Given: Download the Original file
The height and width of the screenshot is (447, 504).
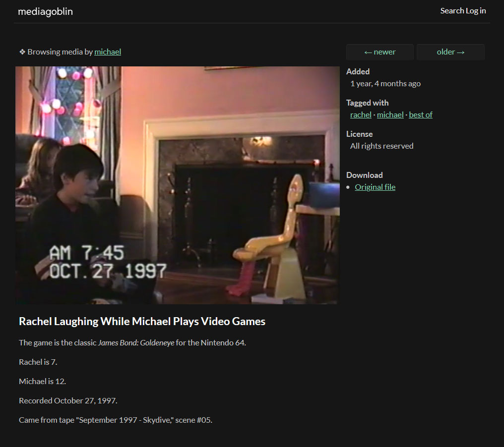Looking at the screenshot, I should click(x=375, y=187).
